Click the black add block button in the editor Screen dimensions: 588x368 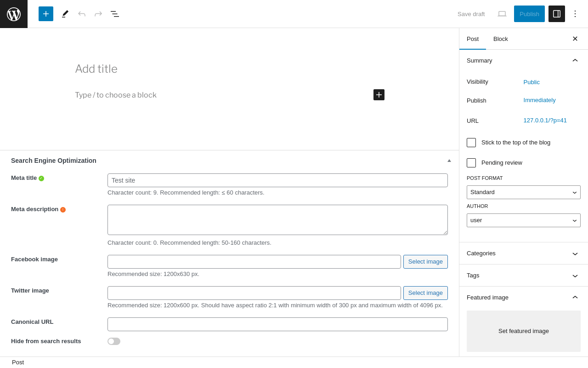point(379,95)
